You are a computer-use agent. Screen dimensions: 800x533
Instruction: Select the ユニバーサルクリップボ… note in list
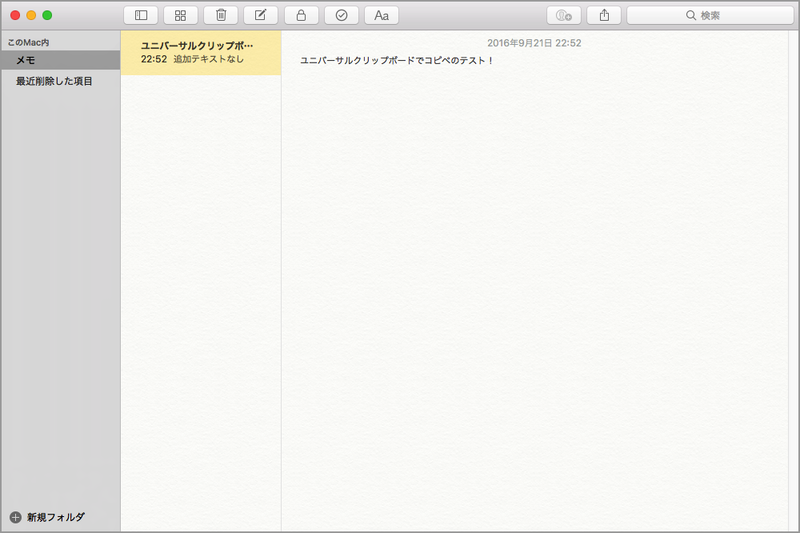click(x=201, y=53)
